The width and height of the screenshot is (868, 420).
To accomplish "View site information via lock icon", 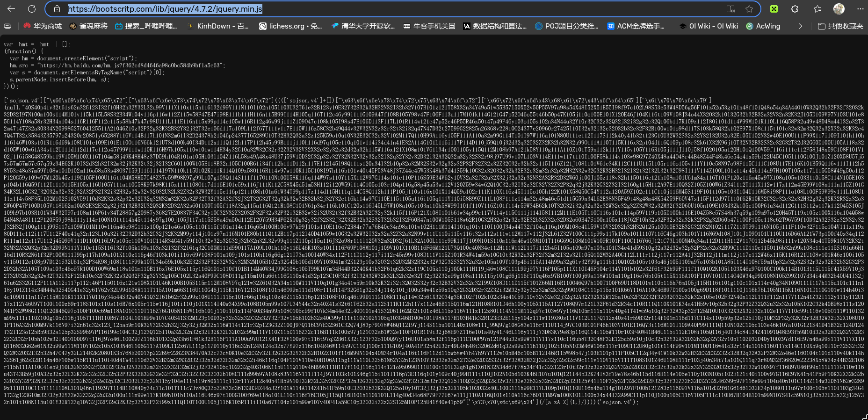I will (57, 9).
